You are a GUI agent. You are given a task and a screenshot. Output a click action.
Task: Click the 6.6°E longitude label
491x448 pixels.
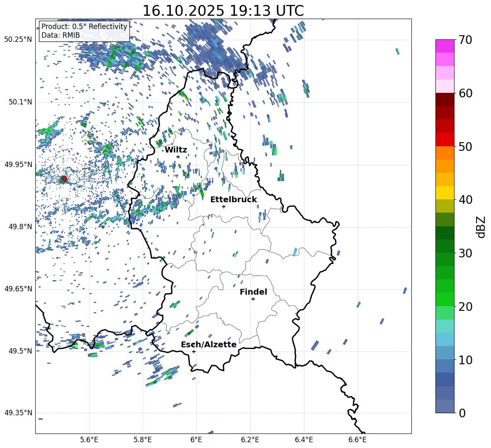[357, 440]
